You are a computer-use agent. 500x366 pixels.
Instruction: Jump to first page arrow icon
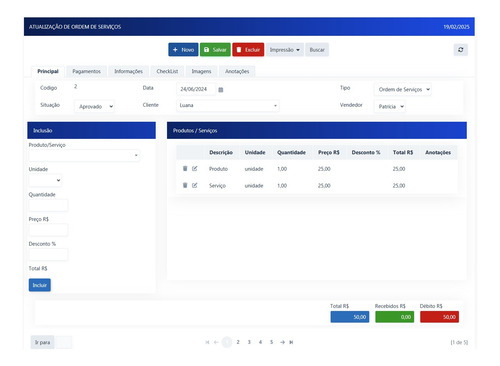coord(207,342)
